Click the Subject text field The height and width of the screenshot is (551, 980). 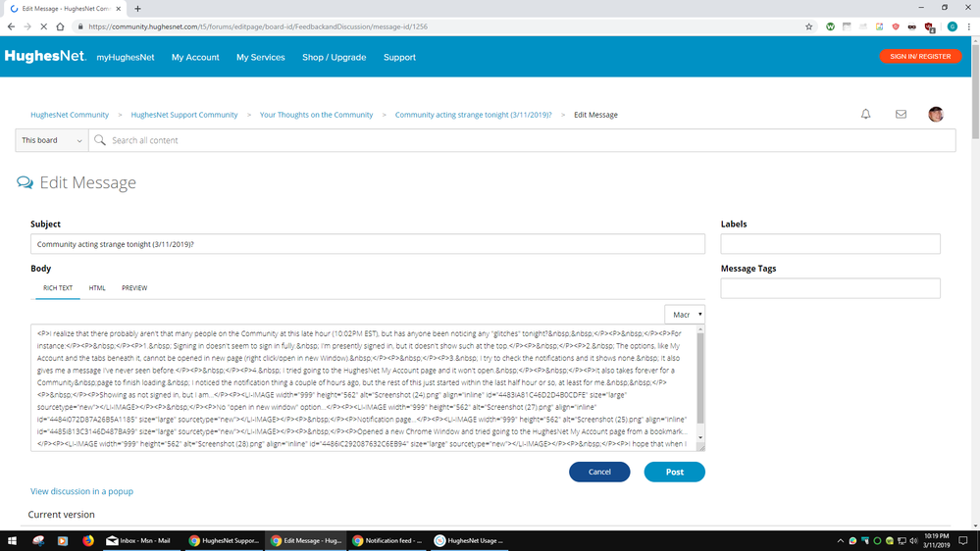[367, 244]
